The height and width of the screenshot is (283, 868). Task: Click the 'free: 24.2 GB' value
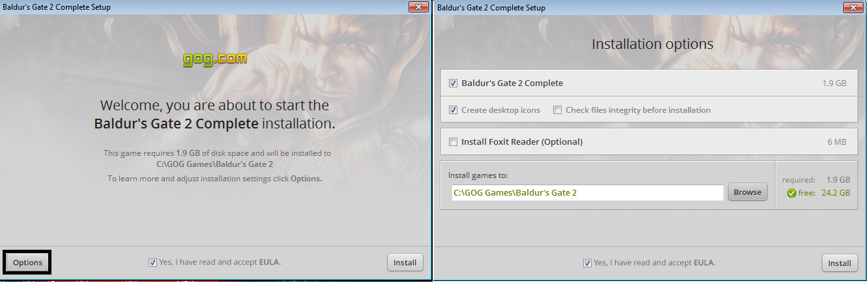click(x=824, y=193)
